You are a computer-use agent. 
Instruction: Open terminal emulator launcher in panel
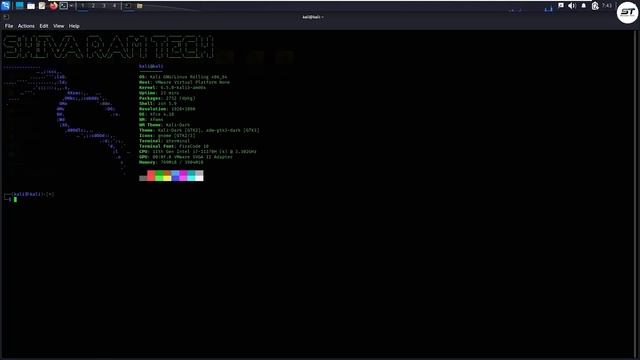click(x=64, y=6)
